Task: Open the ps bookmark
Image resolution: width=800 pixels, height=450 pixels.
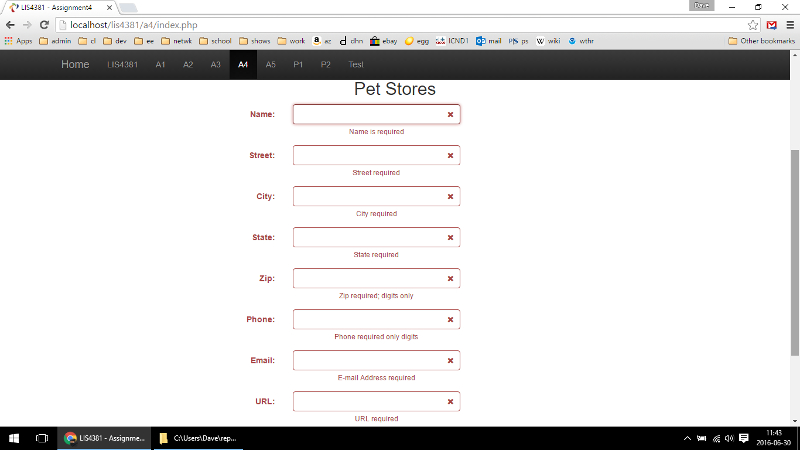Action: [518, 41]
